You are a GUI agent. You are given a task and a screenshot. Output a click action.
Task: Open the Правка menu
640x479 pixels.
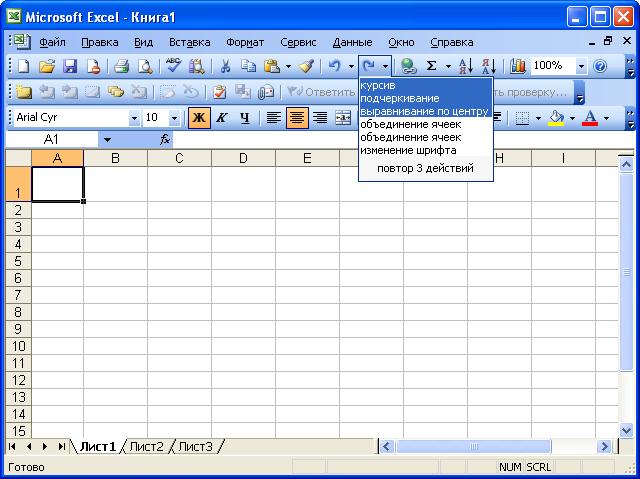100,42
